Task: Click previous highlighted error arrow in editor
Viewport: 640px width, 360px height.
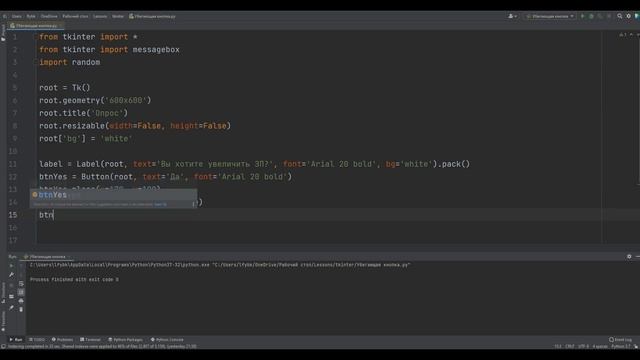Action: (x=631, y=35)
